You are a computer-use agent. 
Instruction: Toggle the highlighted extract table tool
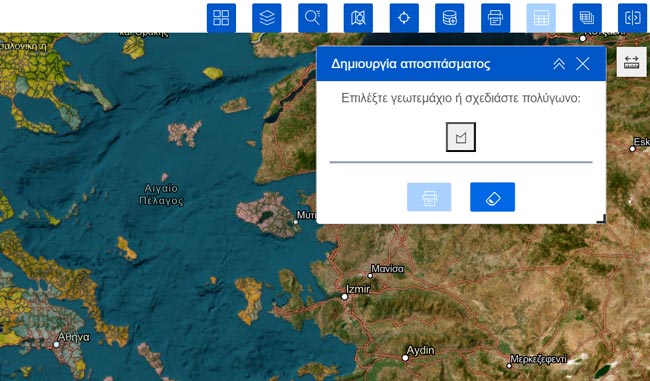click(x=541, y=18)
